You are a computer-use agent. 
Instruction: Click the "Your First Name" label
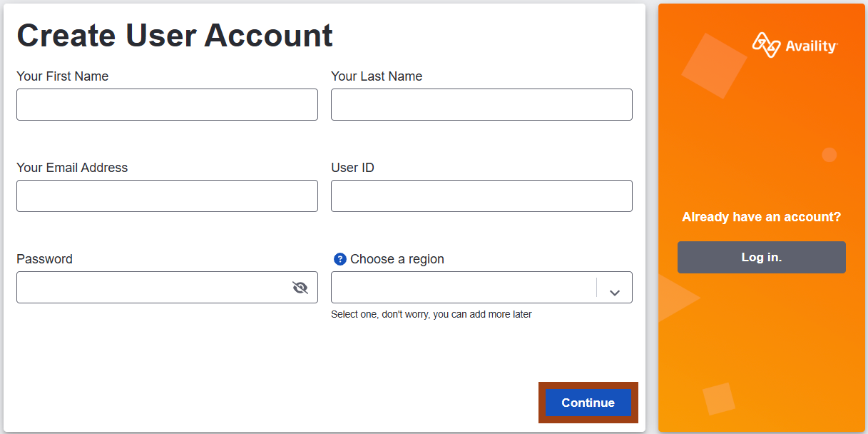63,76
